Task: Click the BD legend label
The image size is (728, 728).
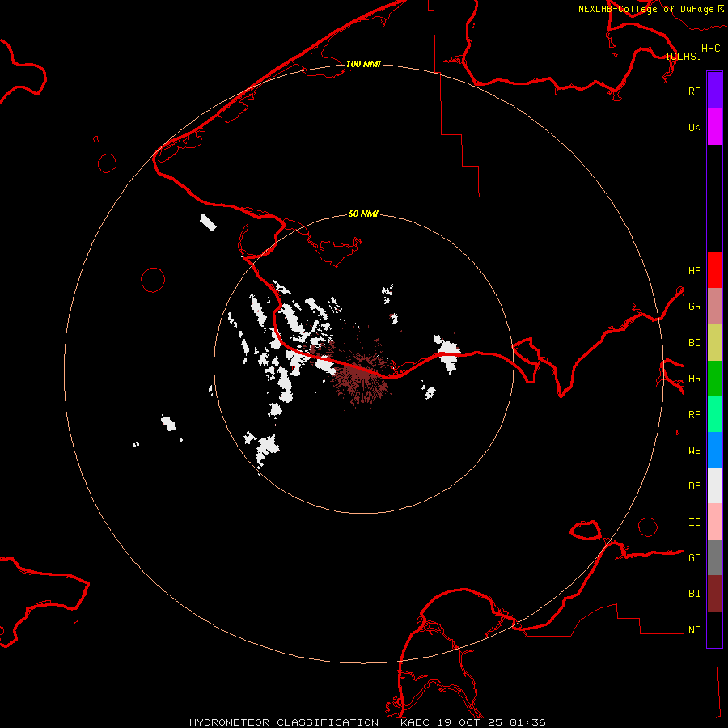Action: click(x=694, y=343)
